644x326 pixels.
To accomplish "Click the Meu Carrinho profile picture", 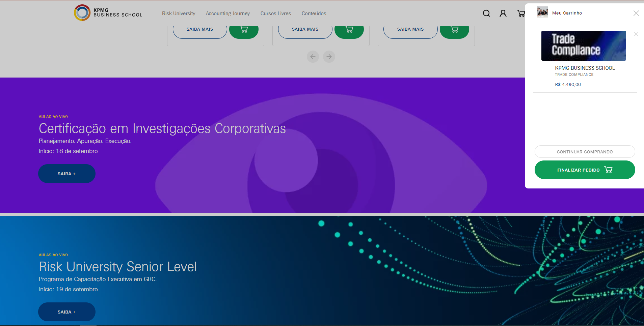I will (x=542, y=12).
